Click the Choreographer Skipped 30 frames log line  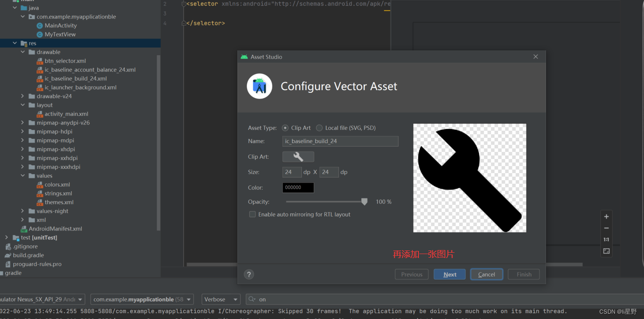click(x=283, y=311)
